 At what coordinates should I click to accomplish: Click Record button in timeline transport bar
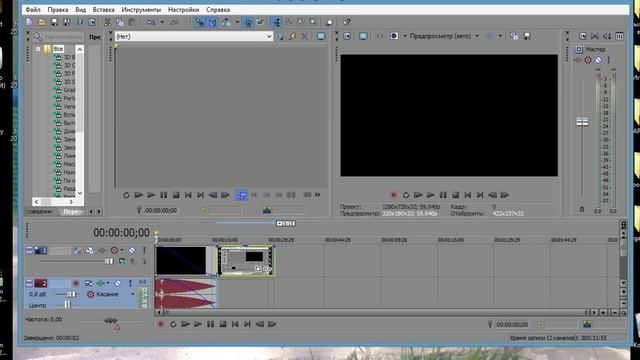click(160, 324)
